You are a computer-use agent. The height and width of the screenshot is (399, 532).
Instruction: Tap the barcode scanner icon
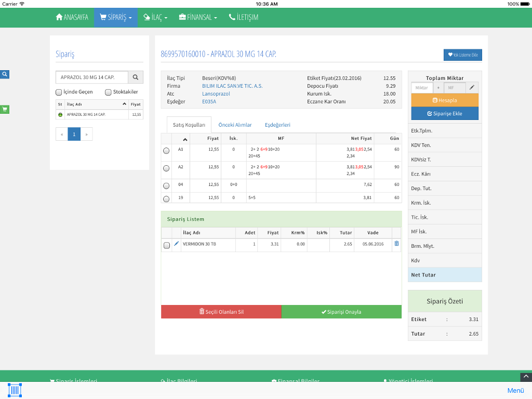(x=15, y=390)
